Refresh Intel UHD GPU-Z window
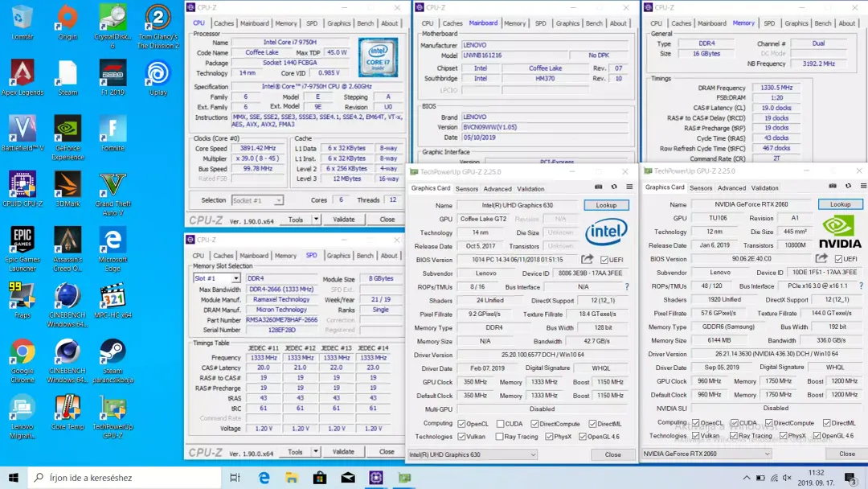 [614, 187]
